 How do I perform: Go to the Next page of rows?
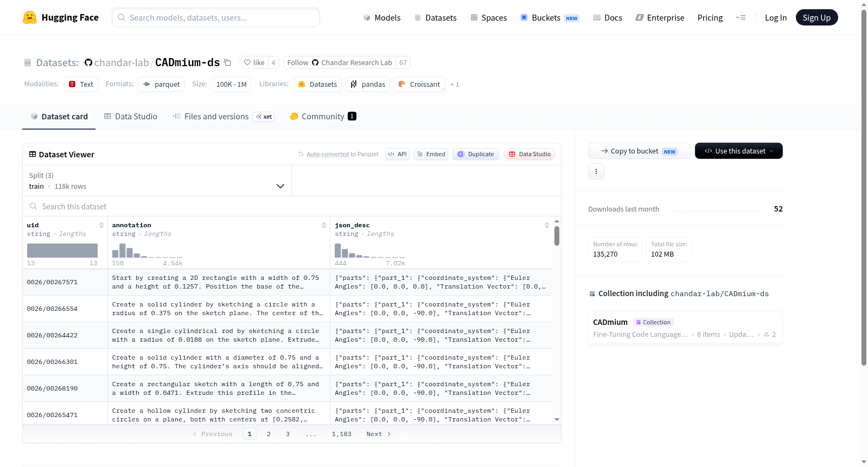[x=379, y=434]
